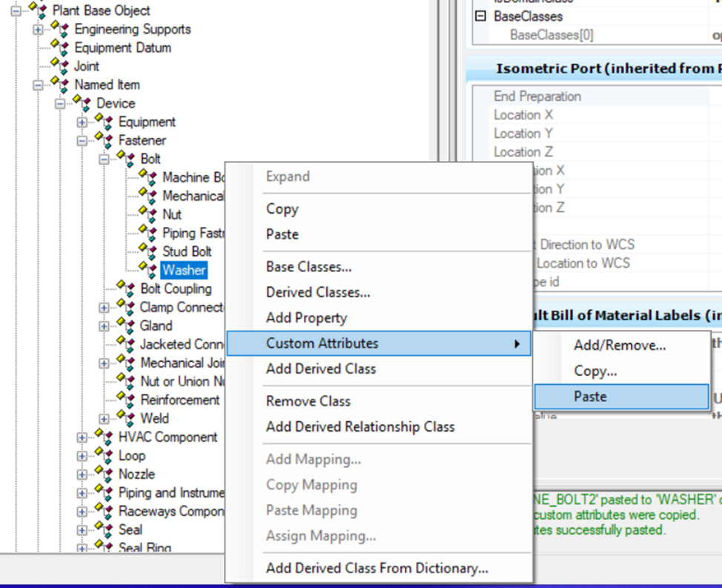Image resolution: width=722 pixels, height=588 pixels.
Task: Choose Copy in the context menu
Action: (x=378, y=208)
